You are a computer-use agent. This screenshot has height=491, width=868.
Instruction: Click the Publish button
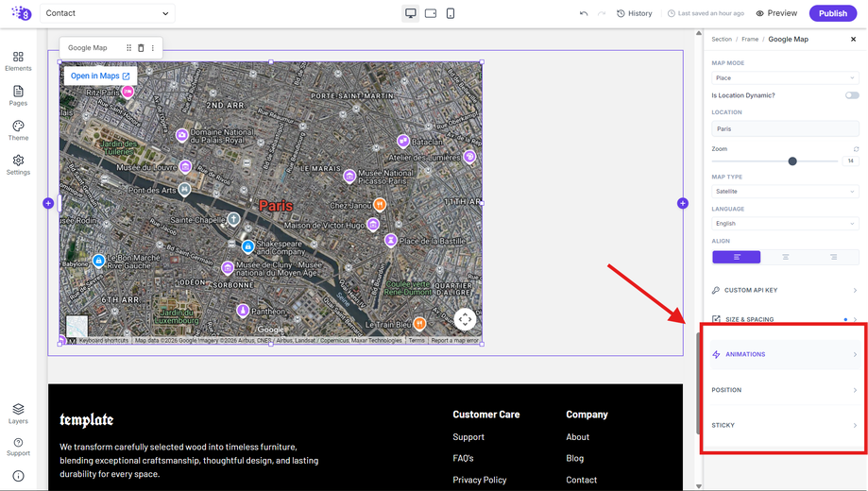point(833,13)
